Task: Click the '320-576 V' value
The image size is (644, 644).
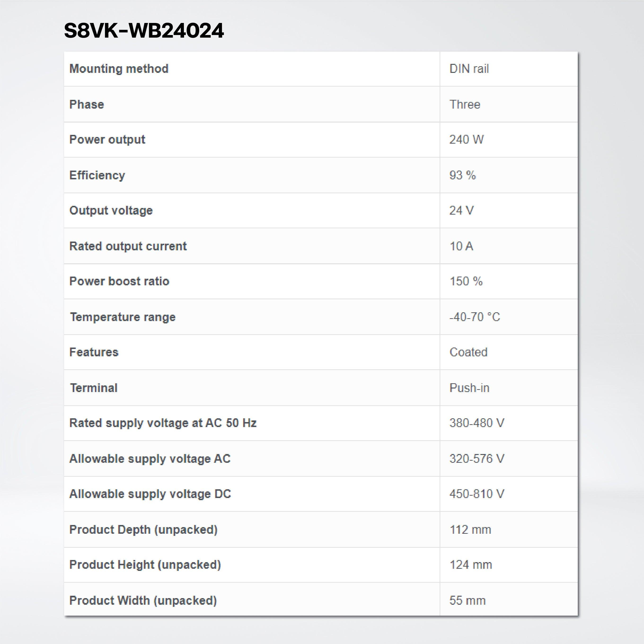Action: [477, 459]
